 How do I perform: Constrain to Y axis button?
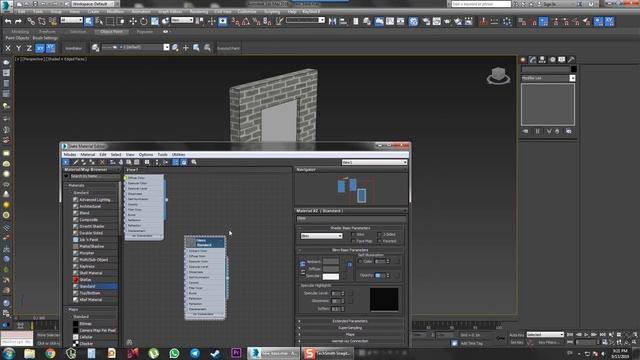(18, 48)
